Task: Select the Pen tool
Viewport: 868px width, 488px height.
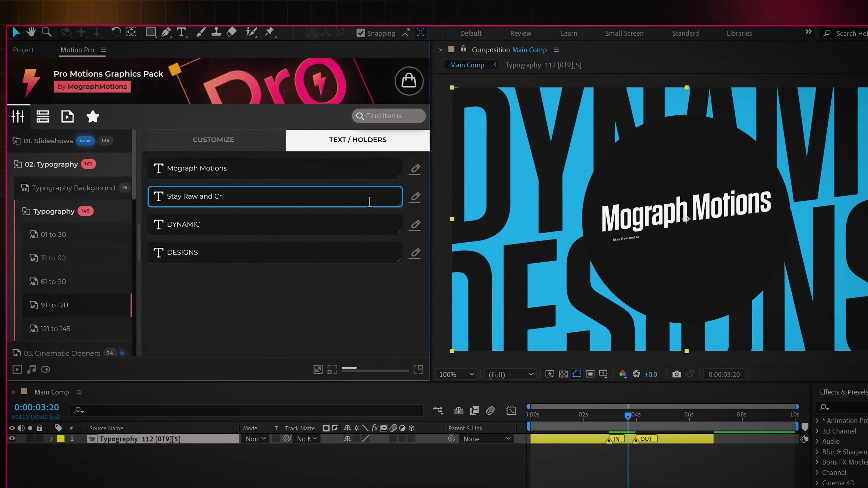Action: click(x=166, y=32)
